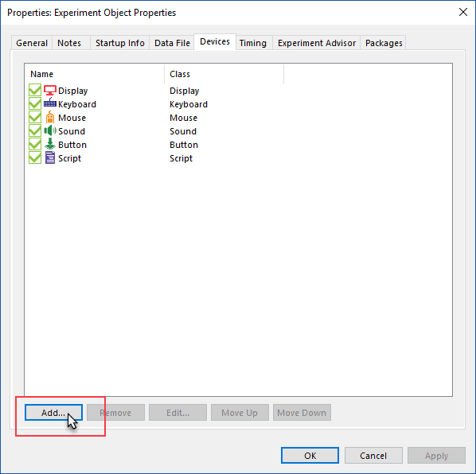Click the Keyboard device icon
Viewport: 476px width, 474px height.
[50, 103]
